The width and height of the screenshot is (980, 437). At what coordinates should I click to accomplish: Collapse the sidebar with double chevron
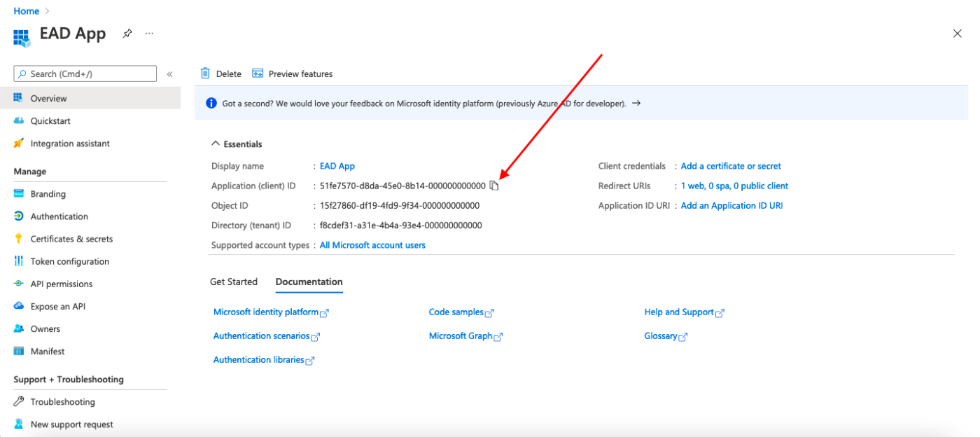pos(170,74)
